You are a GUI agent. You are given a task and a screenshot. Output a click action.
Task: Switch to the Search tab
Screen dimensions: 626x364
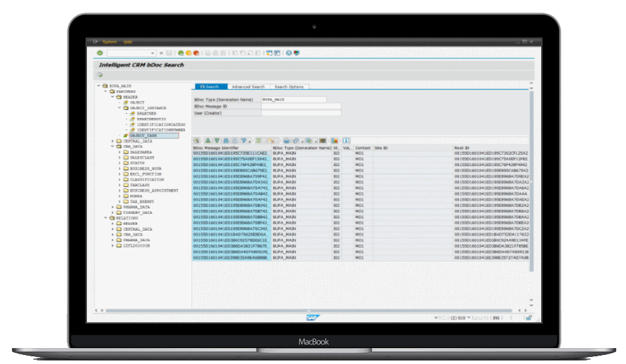[x=211, y=87]
